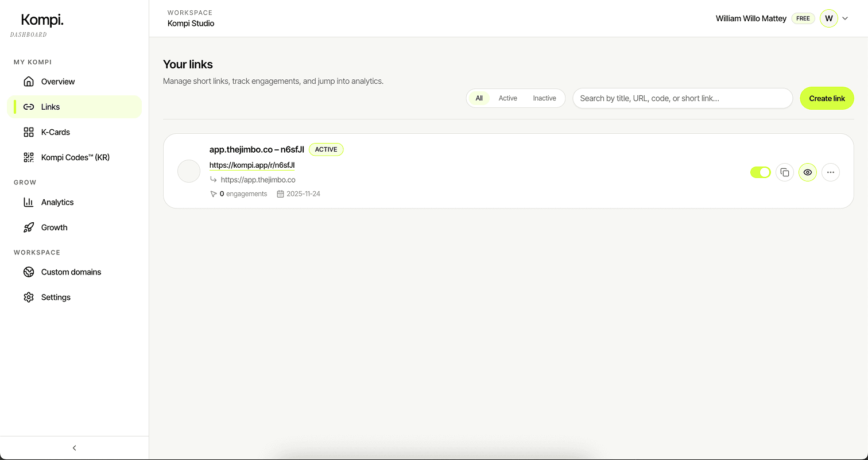Click the Growth rocket icon
This screenshot has height=460, width=868.
click(29, 227)
